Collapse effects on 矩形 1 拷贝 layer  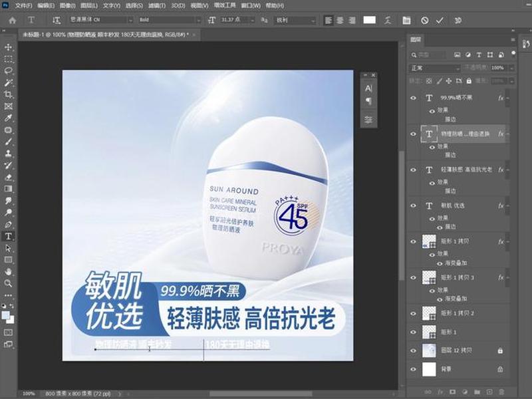pyautogui.click(x=508, y=241)
